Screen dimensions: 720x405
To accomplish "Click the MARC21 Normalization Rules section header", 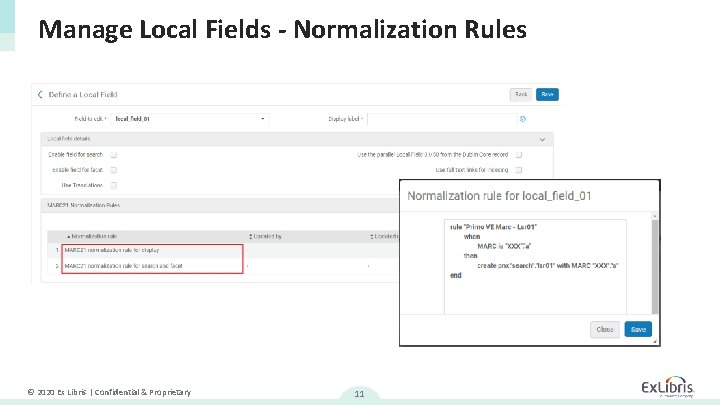I will click(84, 205).
